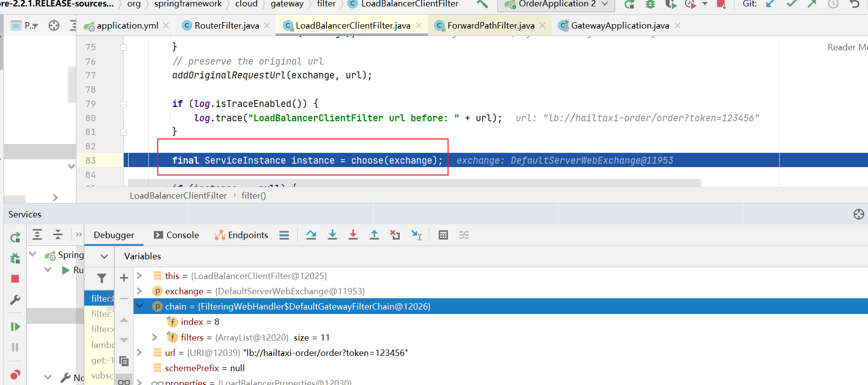Click the wrench settings icon in Services sidebar
Image resolution: width=868 pixels, height=385 pixels.
(x=15, y=300)
